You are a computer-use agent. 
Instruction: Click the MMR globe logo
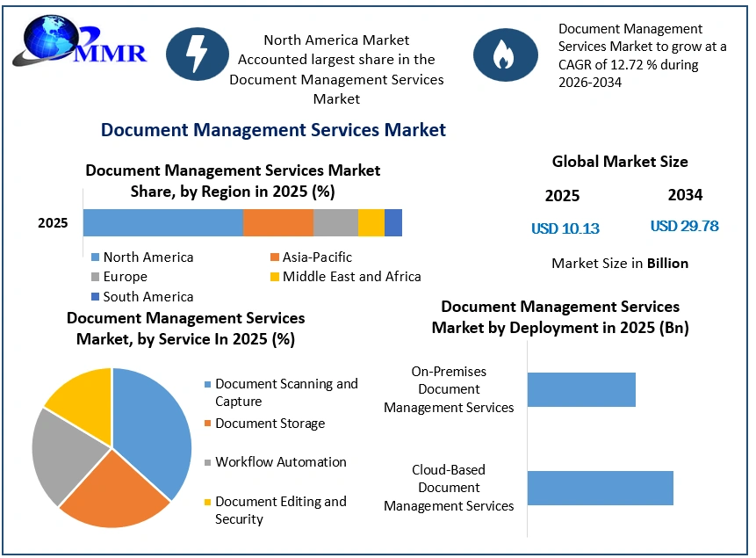pyautogui.click(x=80, y=42)
